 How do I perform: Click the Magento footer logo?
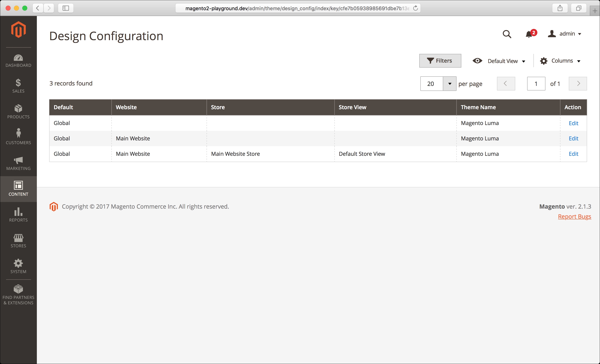(x=54, y=207)
